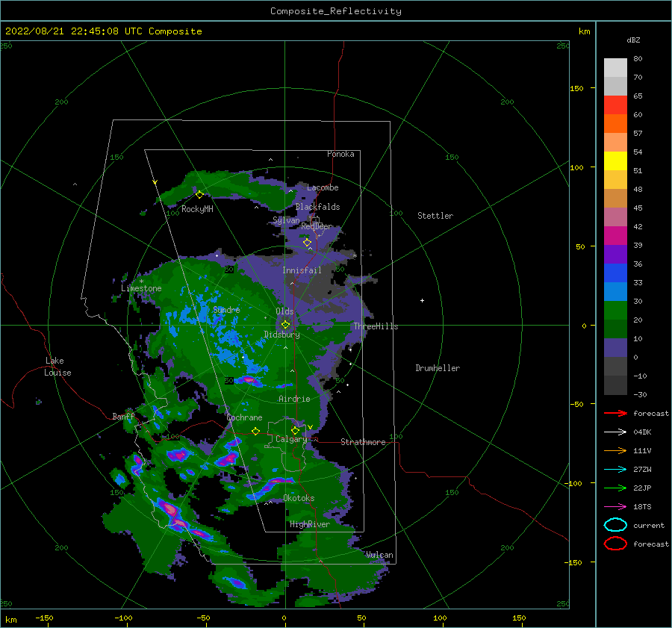Click the yellow diamond marker above Calgary
Viewport: 672px width, 628px height.
[x=295, y=430]
